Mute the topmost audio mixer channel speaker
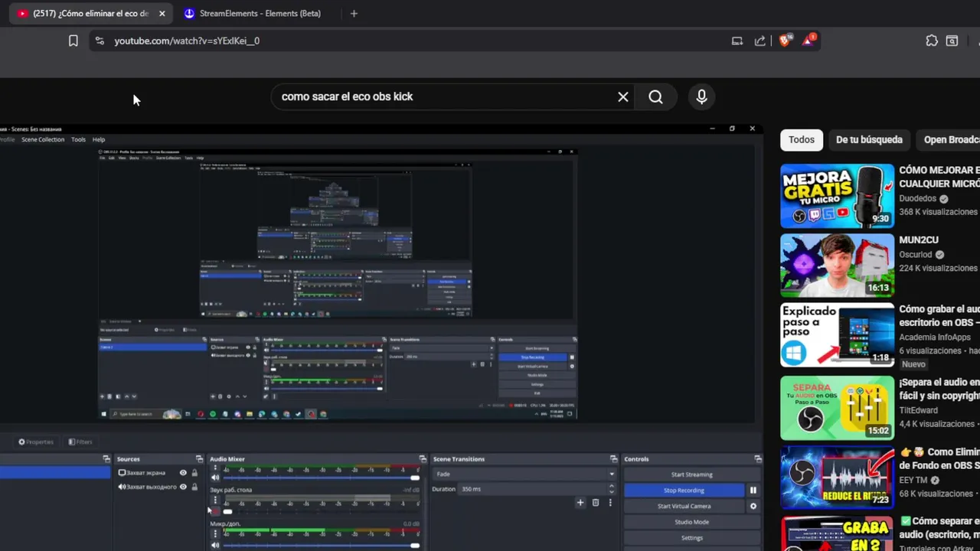 [215, 478]
